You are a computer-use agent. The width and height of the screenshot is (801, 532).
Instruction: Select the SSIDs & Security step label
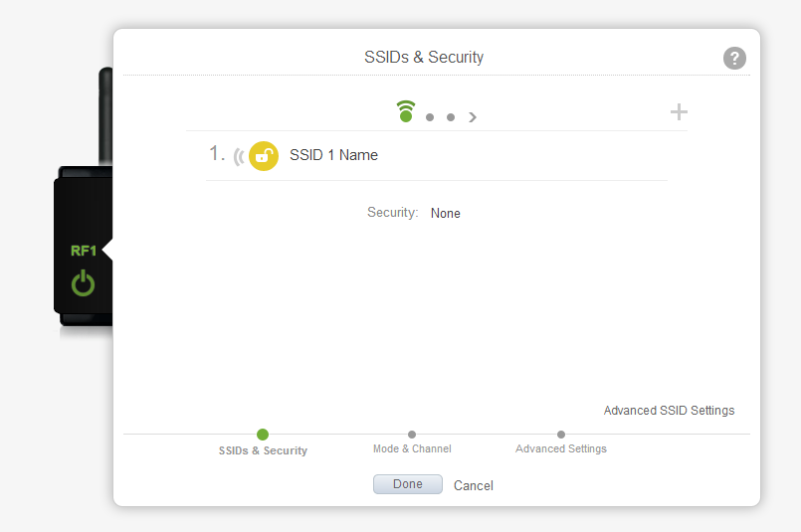[263, 450]
